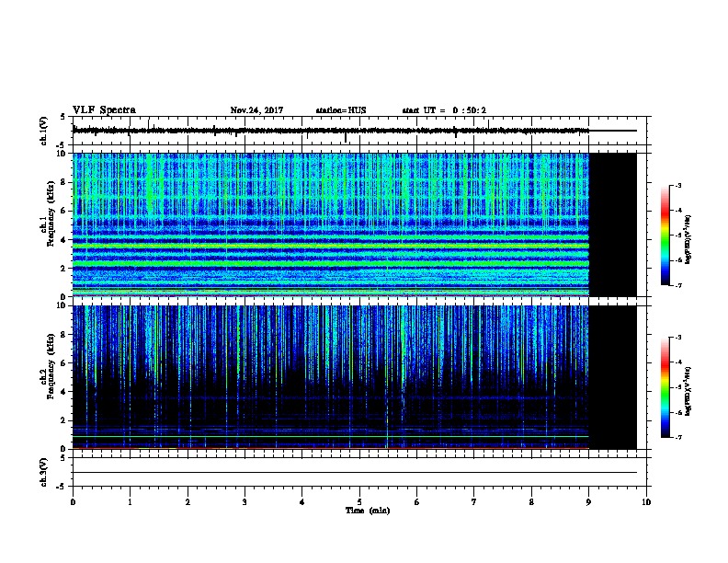Click the black no-data region of ch.1 spectrogram
This screenshot has height=563, width=728.
coord(613,224)
